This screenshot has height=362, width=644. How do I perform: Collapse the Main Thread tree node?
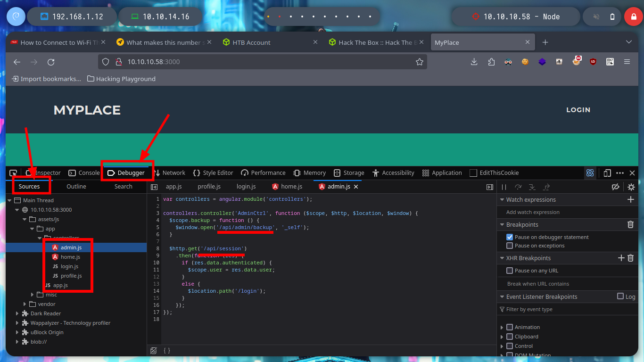pyautogui.click(x=10, y=200)
